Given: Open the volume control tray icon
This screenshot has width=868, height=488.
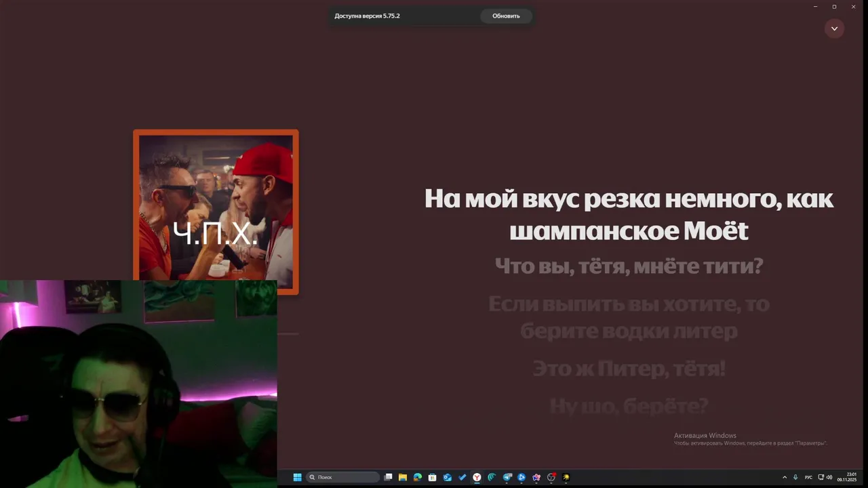Looking at the screenshot, I should click(x=829, y=477).
